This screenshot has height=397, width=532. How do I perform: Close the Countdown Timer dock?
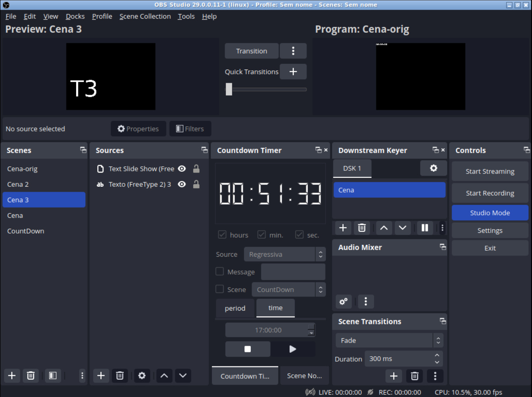click(x=326, y=150)
